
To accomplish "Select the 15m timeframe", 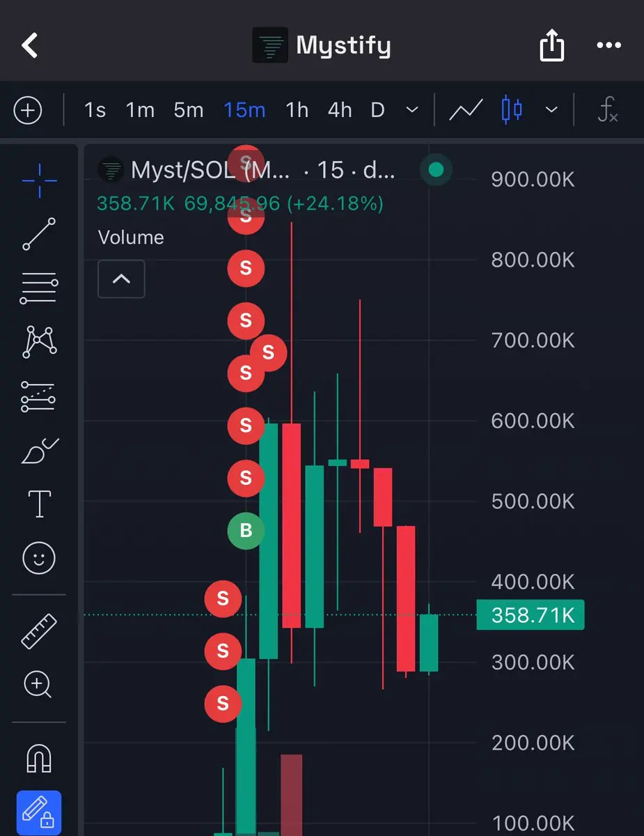I will (244, 110).
